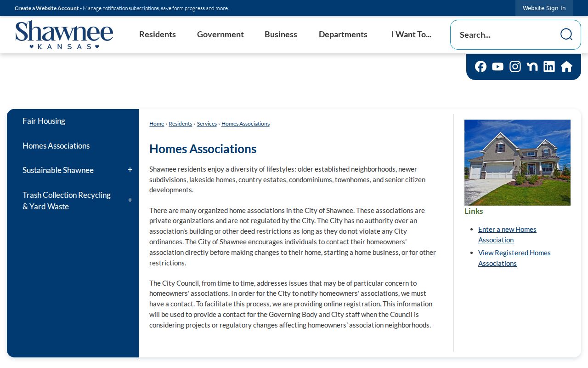The width and height of the screenshot is (588, 368).
Task: Open Sustainable Shawnee sidebar link
Action: point(58,170)
